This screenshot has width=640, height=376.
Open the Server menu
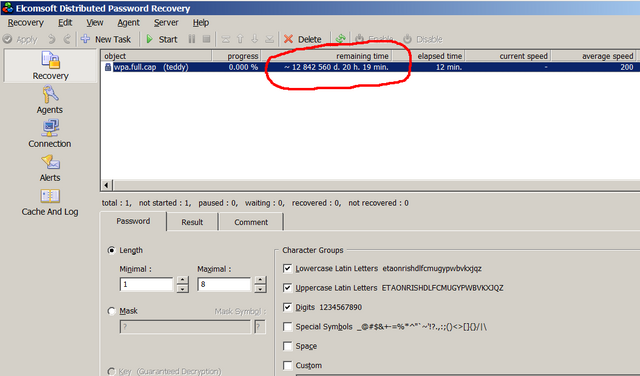pos(166,23)
